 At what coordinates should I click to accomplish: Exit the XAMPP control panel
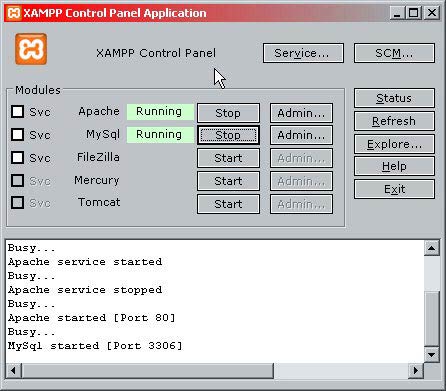[x=394, y=189]
